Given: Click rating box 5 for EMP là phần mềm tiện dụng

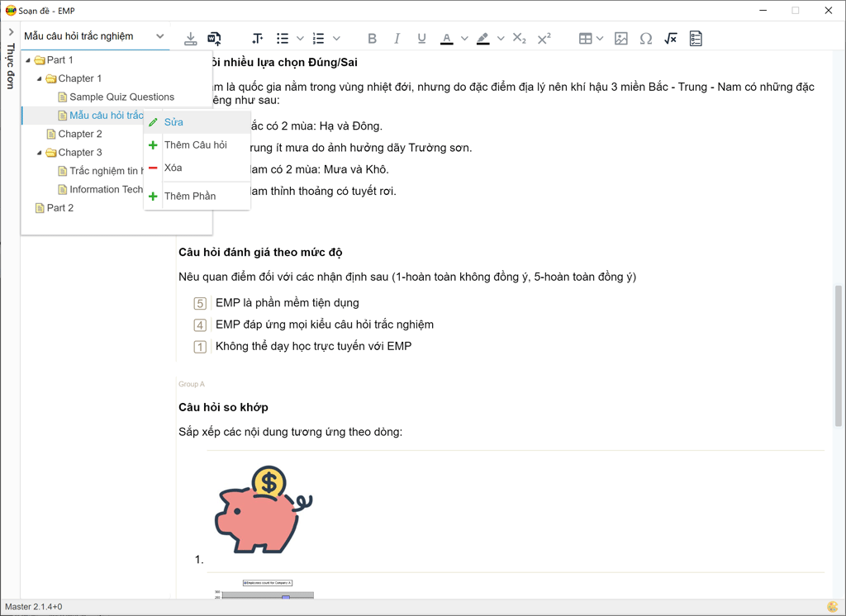Looking at the screenshot, I should pyautogui.click(x=200, y=304).
